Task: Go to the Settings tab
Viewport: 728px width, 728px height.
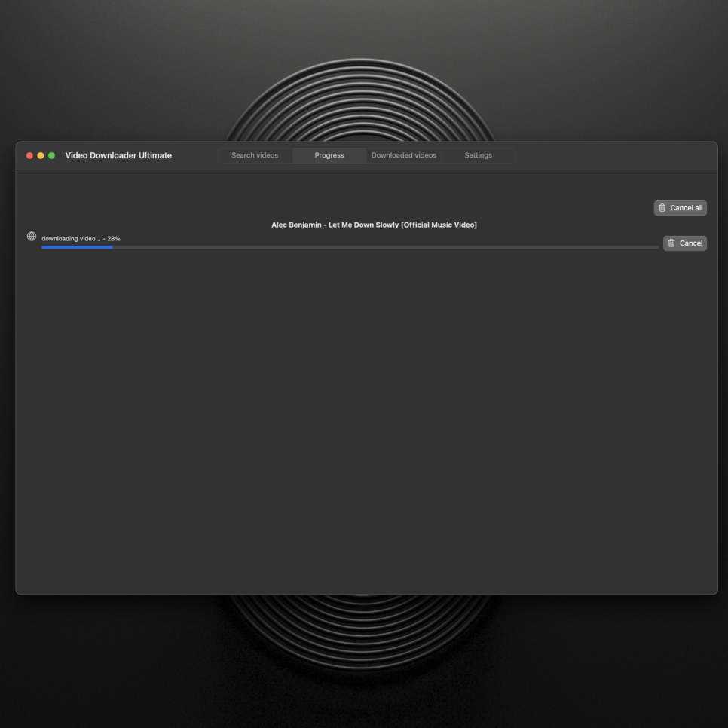Action: [x=478, y=155]
